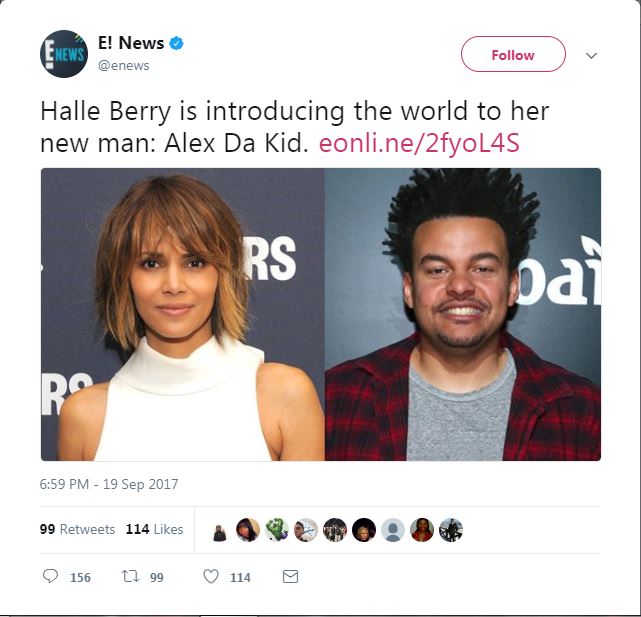Click the reply speech bubble icon
The height and width of the screenshot is (617, 641).
pyautogui.click(x=50, y=576)
